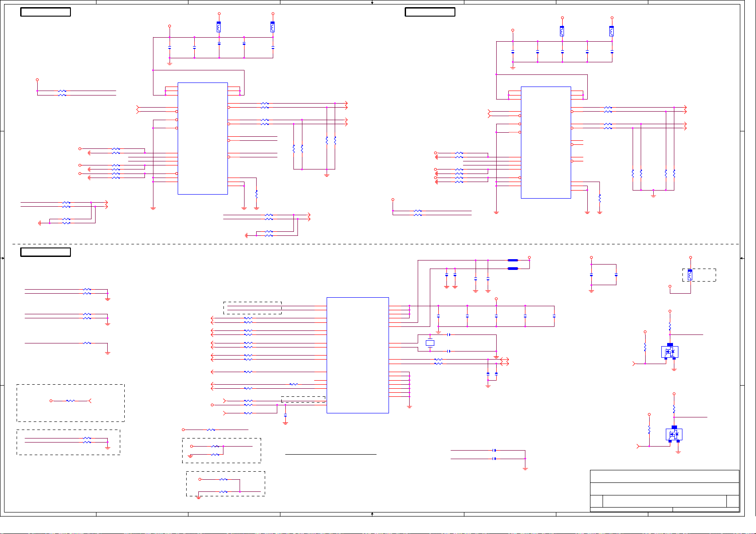This screenshot has height=534, width=756.
Task: Select the upper thick blue ferrite bead
Action: 513,260
